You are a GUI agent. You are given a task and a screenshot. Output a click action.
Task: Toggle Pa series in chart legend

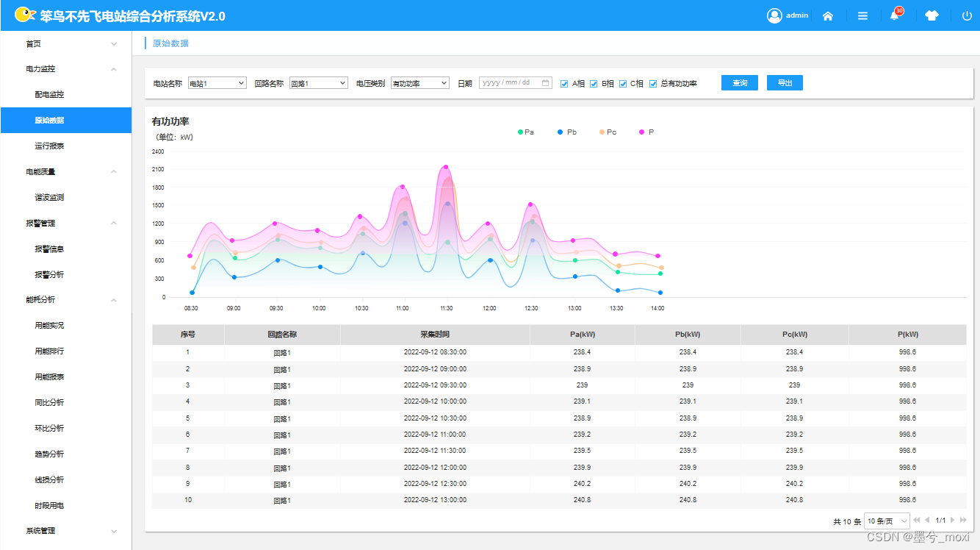coord(526,132)
